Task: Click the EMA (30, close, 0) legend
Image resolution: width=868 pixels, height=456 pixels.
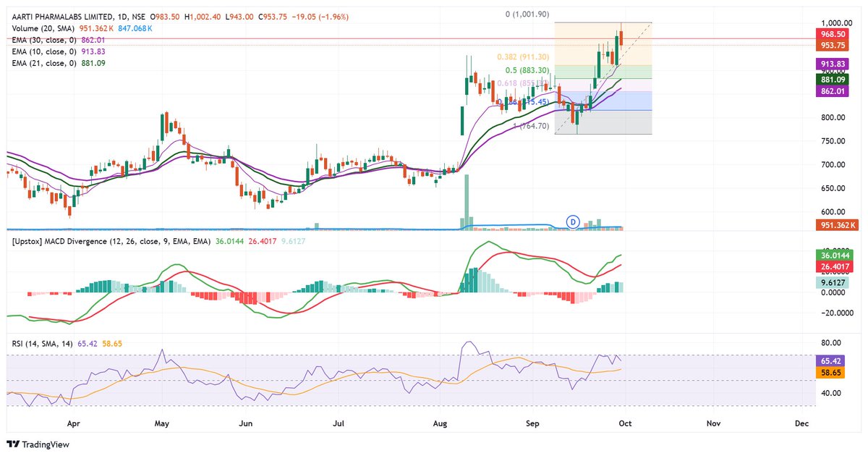Action: click(x=46, y=41)
